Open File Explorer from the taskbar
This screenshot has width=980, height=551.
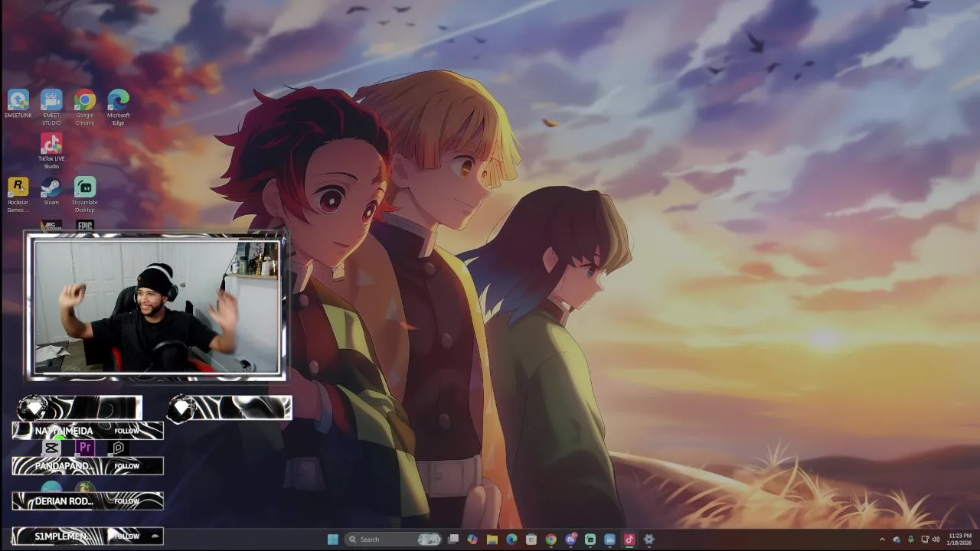click(x=492, y=540)
